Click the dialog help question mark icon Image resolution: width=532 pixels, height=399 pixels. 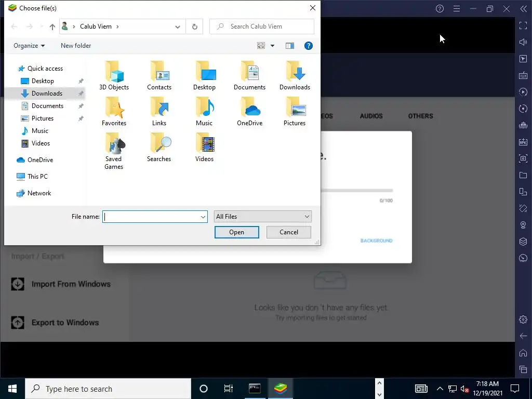point(308,46)
